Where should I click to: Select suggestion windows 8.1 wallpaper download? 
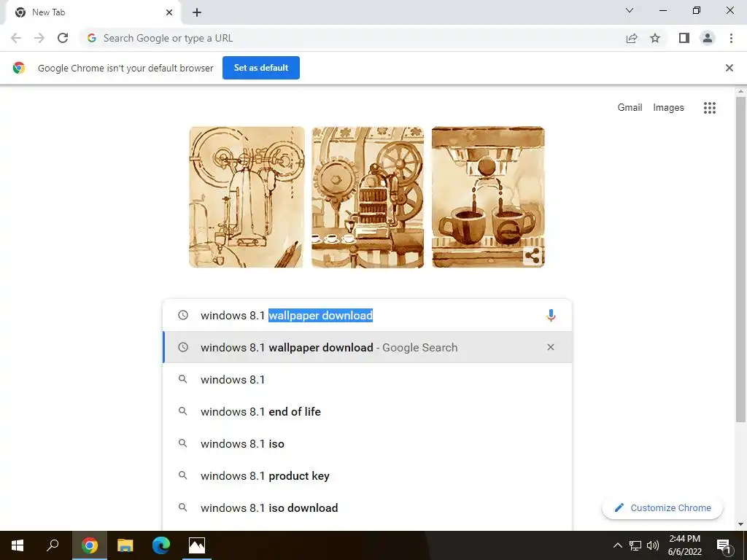pos(367,347)
